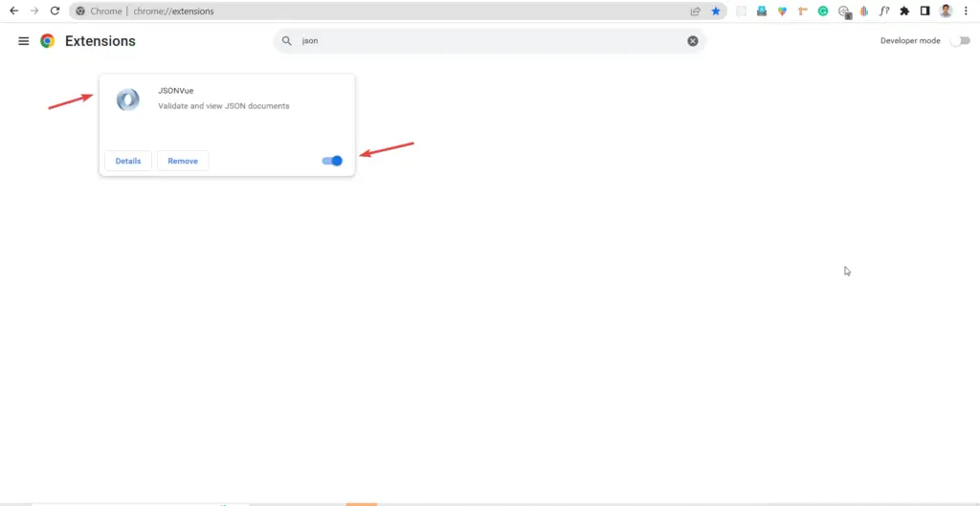980x506 pixels.
Task: Disable the JSONVue extension toggle
Action: point(332,161)
